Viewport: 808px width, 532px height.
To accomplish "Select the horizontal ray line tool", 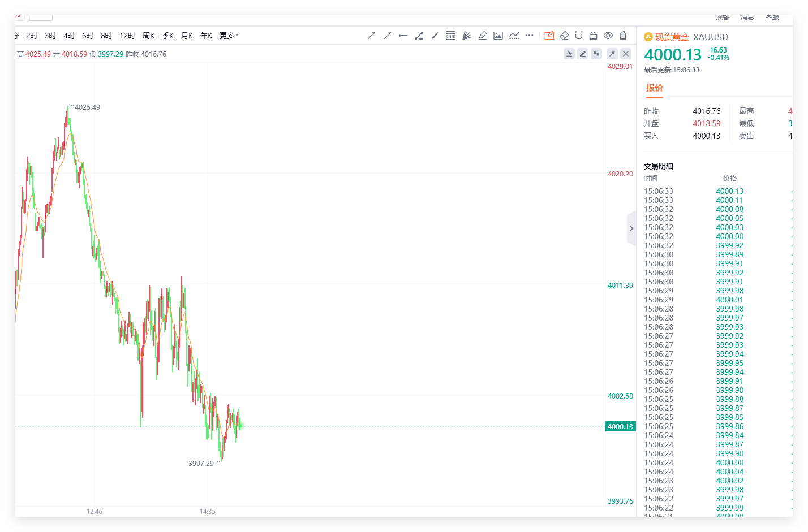I will tap(403, 36).
